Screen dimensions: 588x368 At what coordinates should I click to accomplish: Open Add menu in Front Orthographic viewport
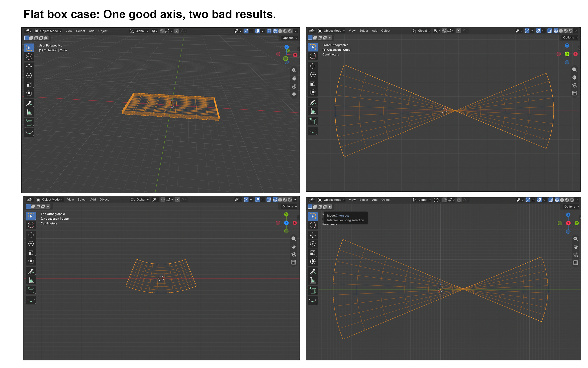point(375,31)
